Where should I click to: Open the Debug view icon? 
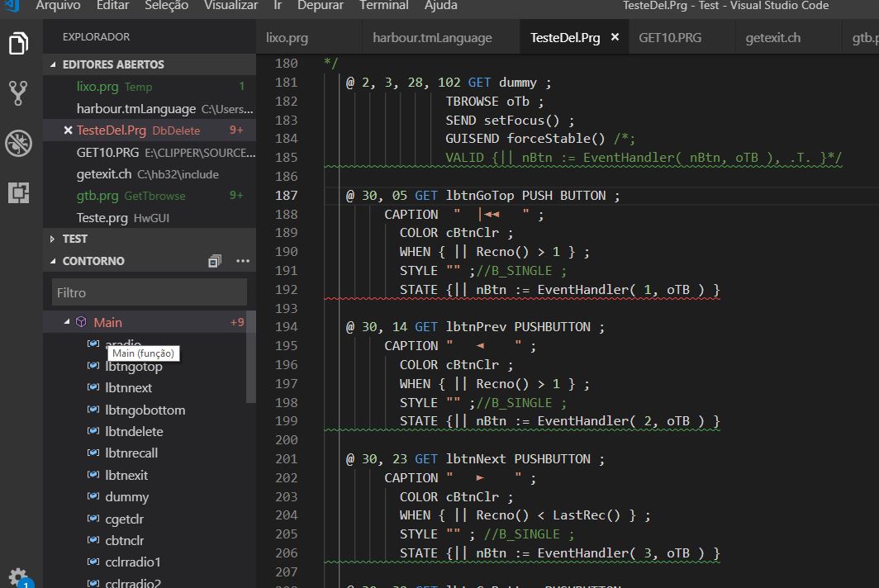pyautogui.click(x=18, y=143)
